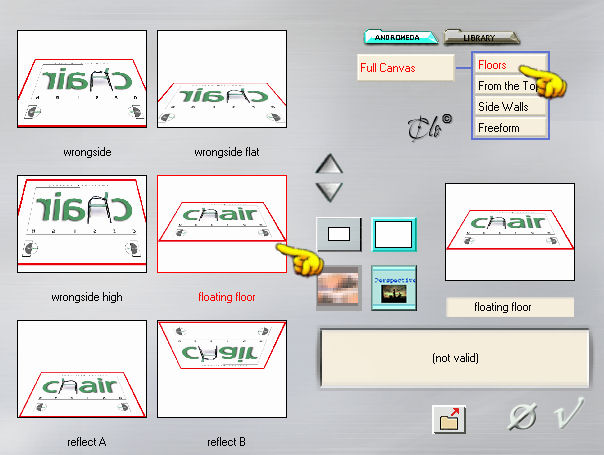604x455 pixels.
Task: Click the blurred pixelated image icon
Action: (339, 287)
